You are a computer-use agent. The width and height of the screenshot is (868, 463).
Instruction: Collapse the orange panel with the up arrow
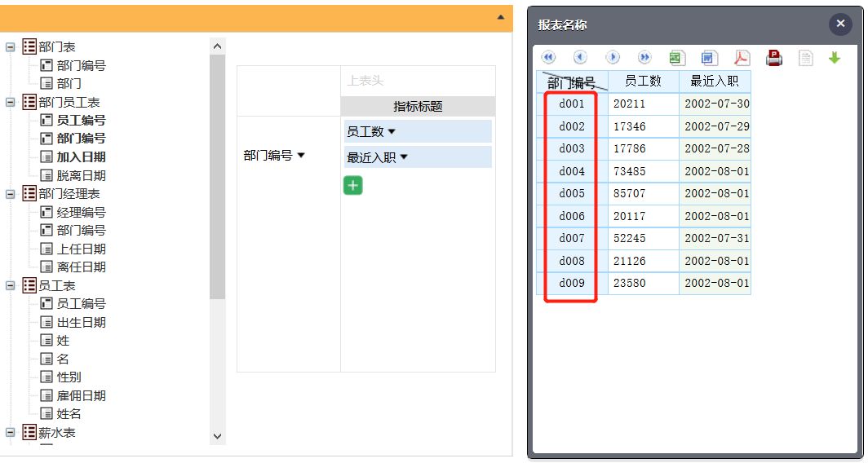500,17
